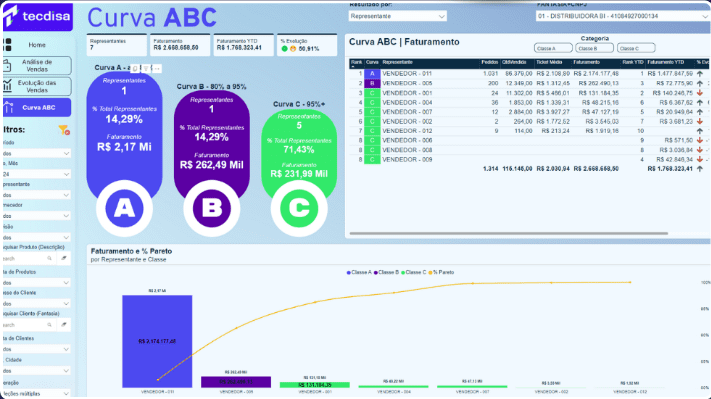Click the eraser icon beside Pesquisar Cliente

(x=64, y=325)
